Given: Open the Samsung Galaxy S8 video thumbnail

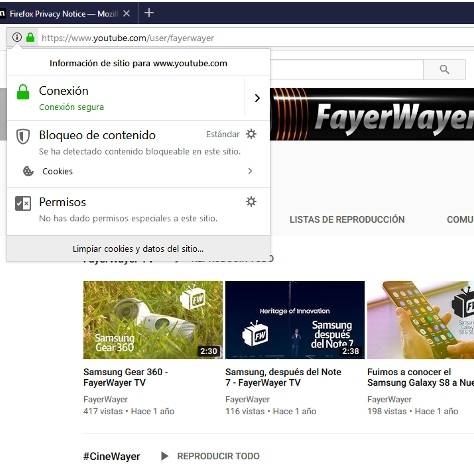Looking at the screenshot, I should [421, 320].
